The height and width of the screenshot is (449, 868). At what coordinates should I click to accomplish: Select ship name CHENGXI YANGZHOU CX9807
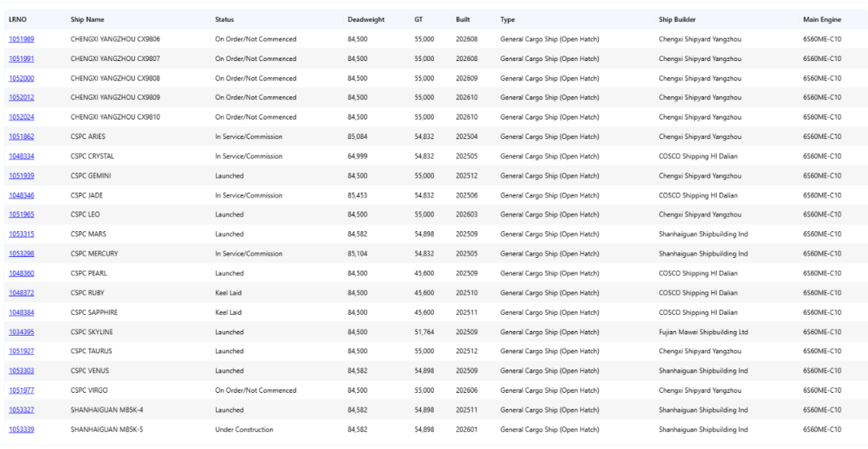click(x=116, y=59)
